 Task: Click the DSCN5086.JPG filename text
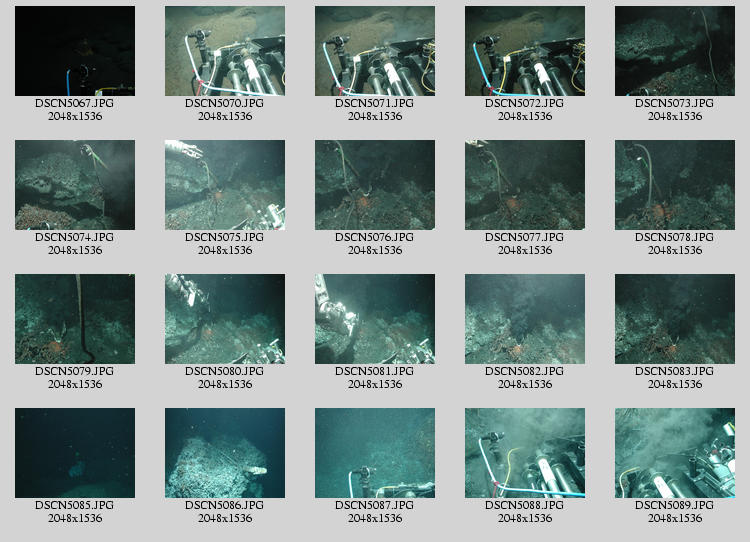pos(224,505)
